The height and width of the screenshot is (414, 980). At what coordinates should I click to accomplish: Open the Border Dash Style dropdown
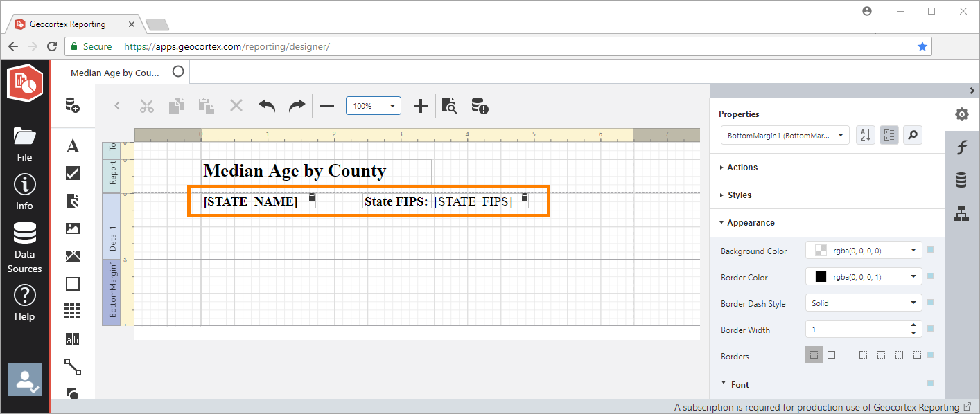pos(864,303)
